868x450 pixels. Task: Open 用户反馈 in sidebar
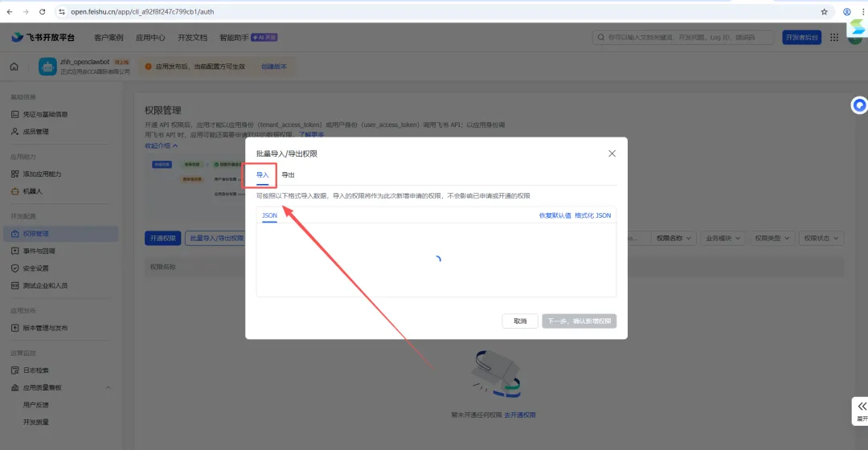point(36,405)
